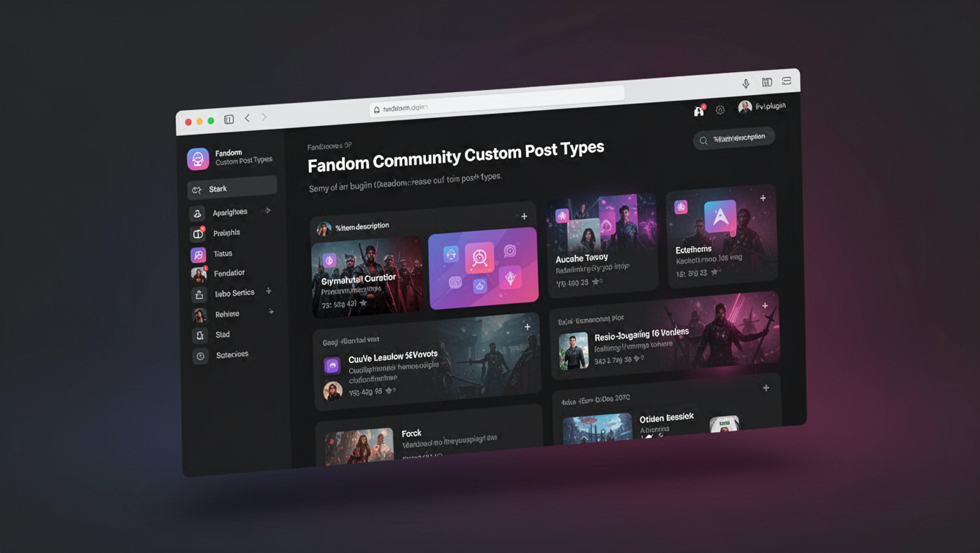Open the 'Ectelhems' card title
This screenshot has height=553, width=980.
(x=694, y=249)
